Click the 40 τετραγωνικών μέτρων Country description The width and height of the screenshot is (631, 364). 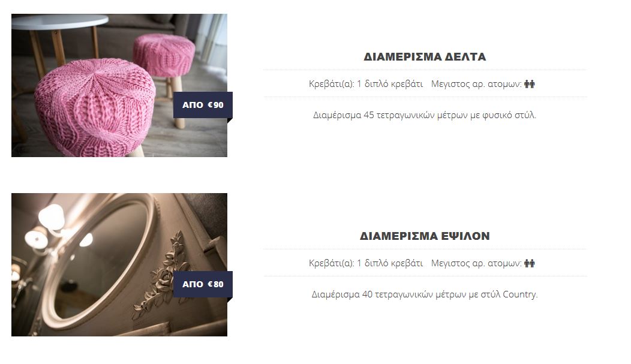[425, 295]
